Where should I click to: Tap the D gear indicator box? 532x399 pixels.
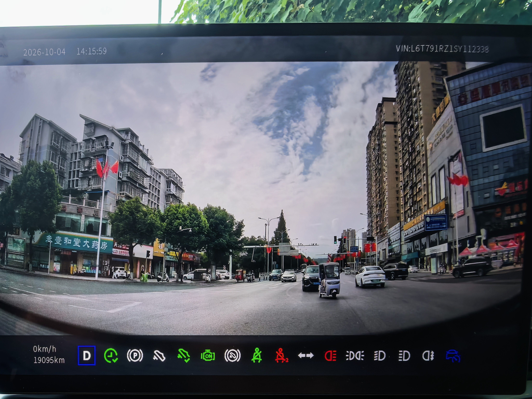pos(87,355)
